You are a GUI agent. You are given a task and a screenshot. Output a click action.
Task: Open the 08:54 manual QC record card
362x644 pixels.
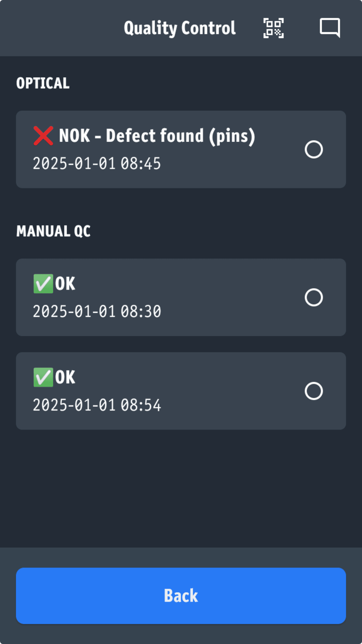(181, 391)
